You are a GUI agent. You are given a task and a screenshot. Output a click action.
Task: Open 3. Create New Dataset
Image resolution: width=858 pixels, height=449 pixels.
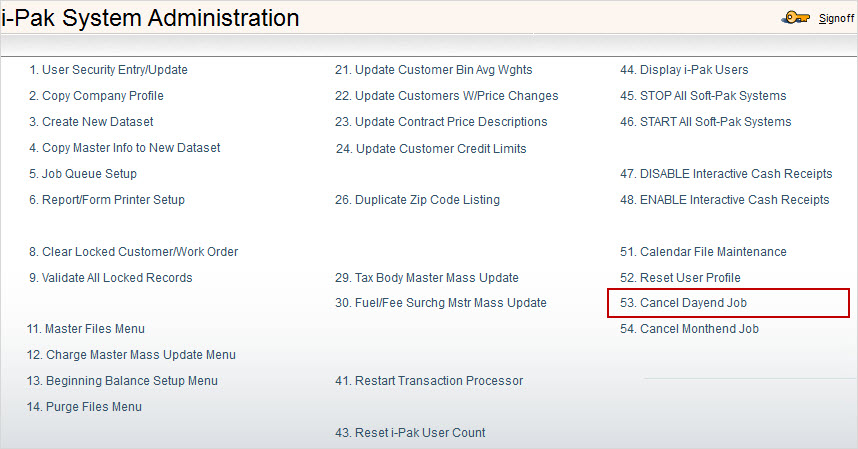[91, 122]
